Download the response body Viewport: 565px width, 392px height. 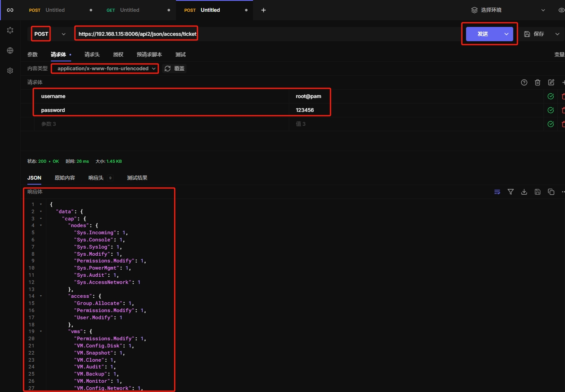(x=524, y=192)
